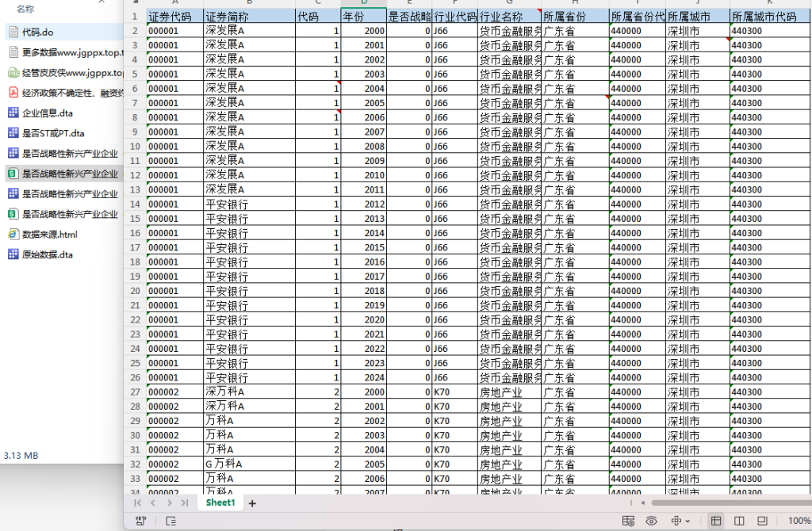
Task: Toggle eye protection reading mode icon
Action: pyautogui.click(x=652, y=521)
